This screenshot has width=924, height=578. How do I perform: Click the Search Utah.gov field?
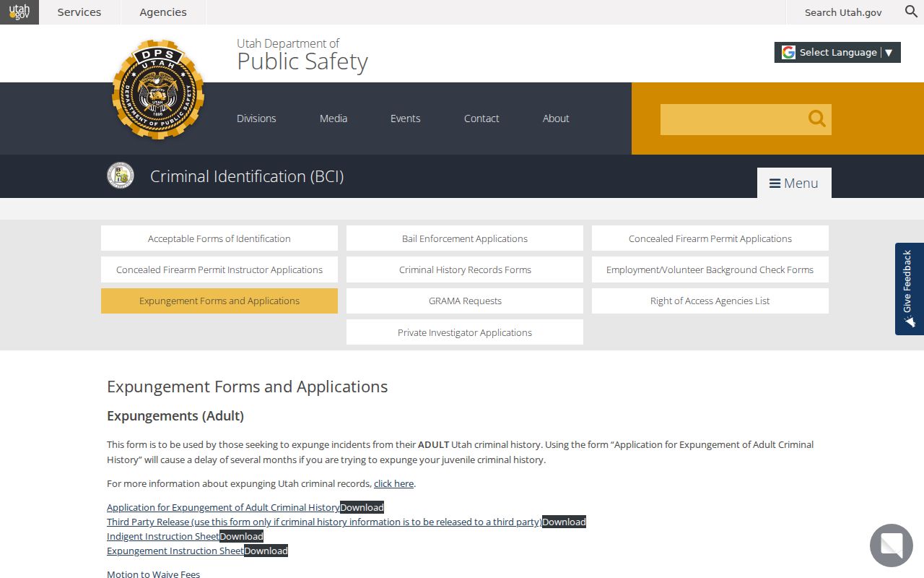tap(843, 12)
